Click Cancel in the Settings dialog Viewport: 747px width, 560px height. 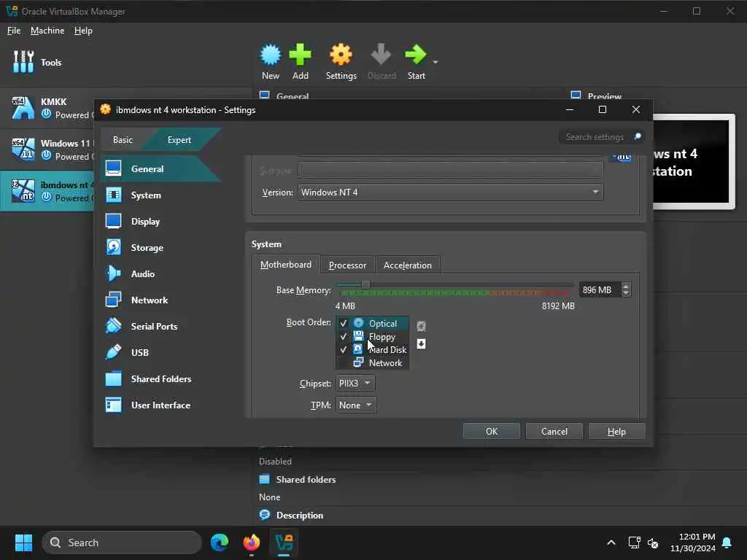coord(554,432)
